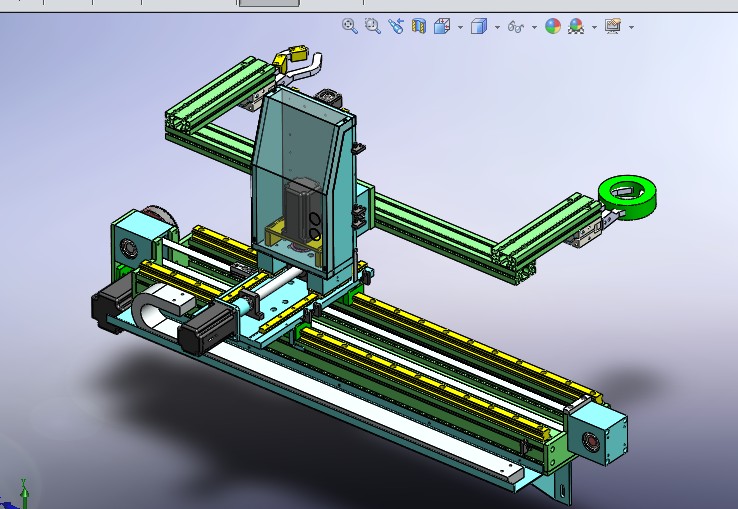Open the Apply Scene dropdown arrow
738x509 pixels.
(x=594, y=27)
